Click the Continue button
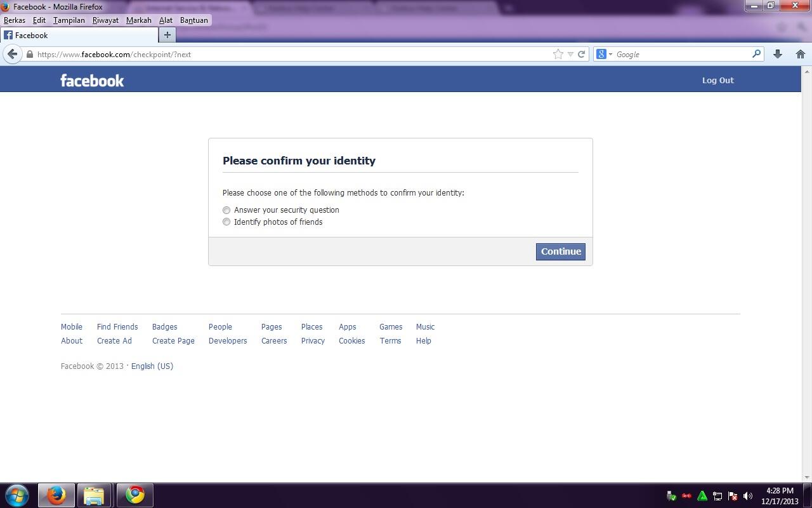The width and height of the screenshot is (812, 508). click(x=561, y=251)
